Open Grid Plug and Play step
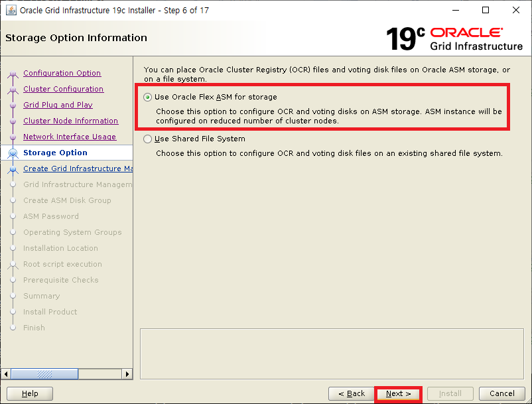 click(58, 105)
